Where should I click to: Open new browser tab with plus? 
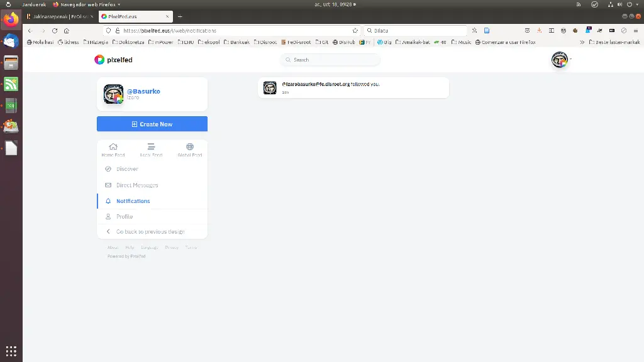pos(180,16)
